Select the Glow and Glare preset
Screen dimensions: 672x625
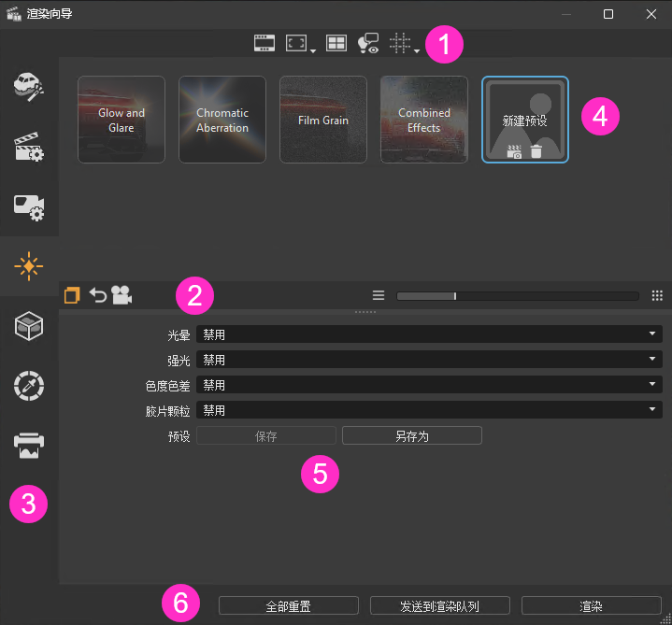tap(122, 120)
